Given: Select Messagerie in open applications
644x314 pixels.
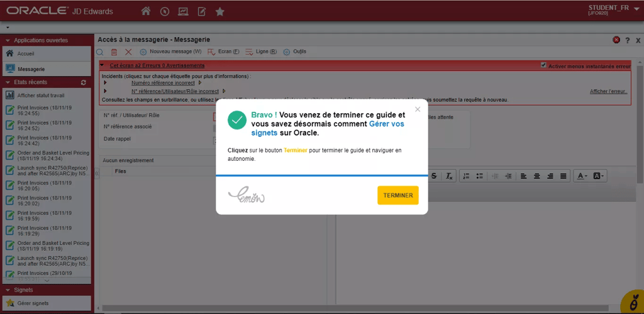Looking at the screenshot, I should [47, 69].
